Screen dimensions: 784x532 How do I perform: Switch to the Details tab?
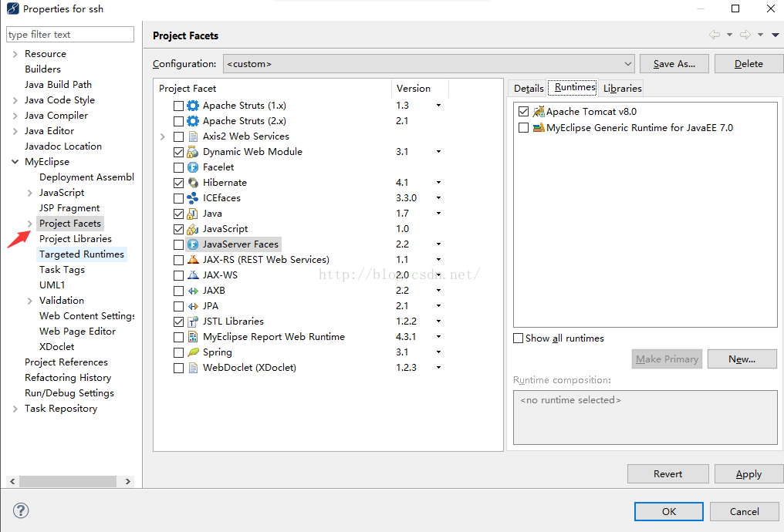529,89
